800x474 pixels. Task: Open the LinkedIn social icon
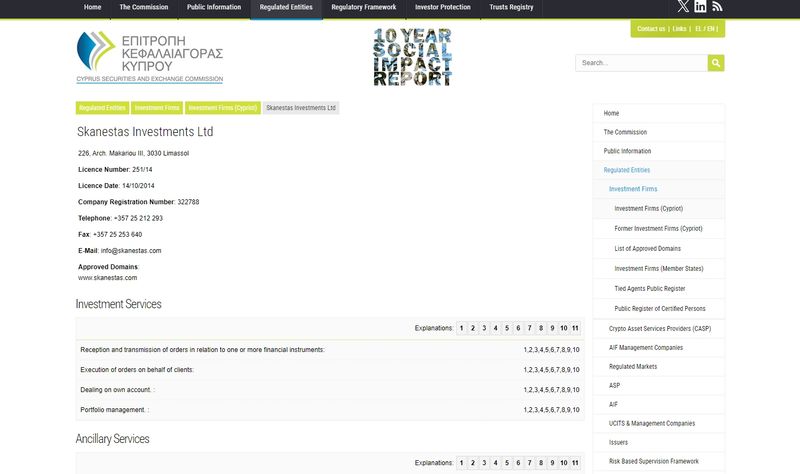701,6
